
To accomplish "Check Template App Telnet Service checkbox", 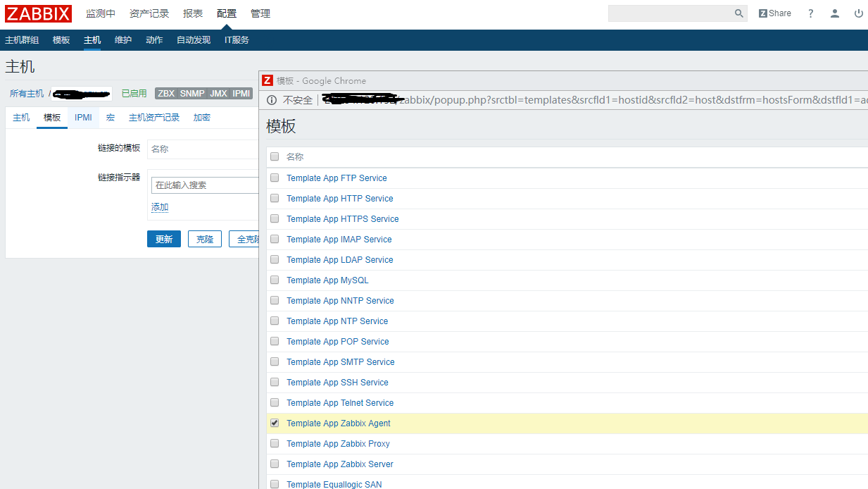I will (x=275, y=402).
